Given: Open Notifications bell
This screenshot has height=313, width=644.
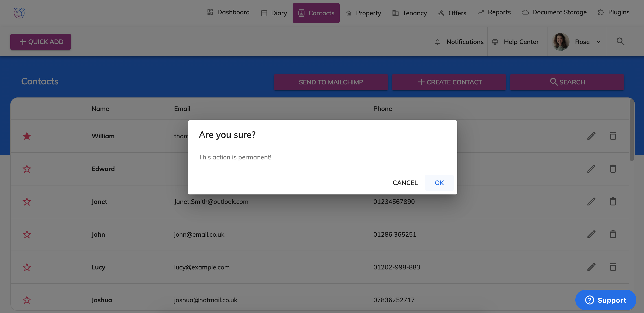Looking at the screenshot, I should 437,42.
